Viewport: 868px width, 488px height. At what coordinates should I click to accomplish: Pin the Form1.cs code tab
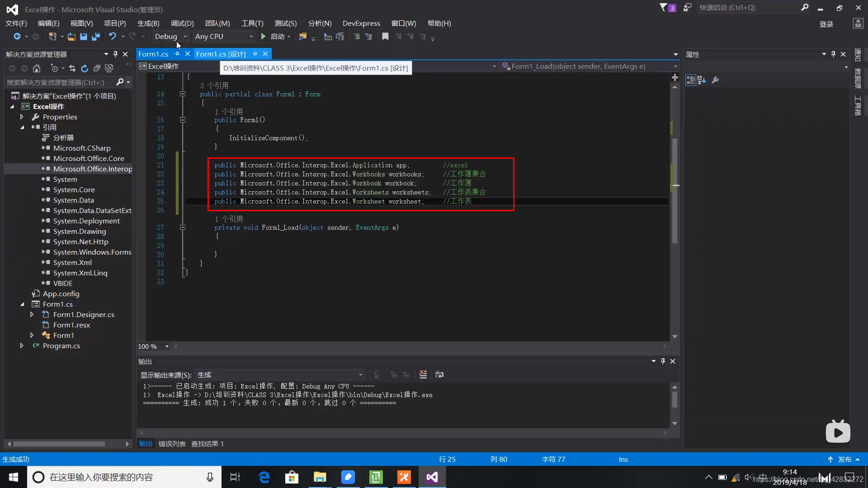click(x=177, y=54)
